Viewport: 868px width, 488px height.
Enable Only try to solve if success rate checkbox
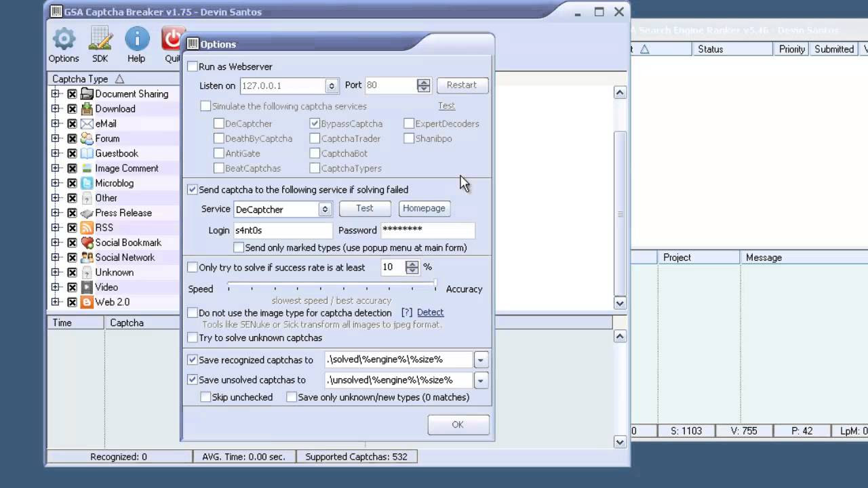pyautogui.click(x=193, y=268)
